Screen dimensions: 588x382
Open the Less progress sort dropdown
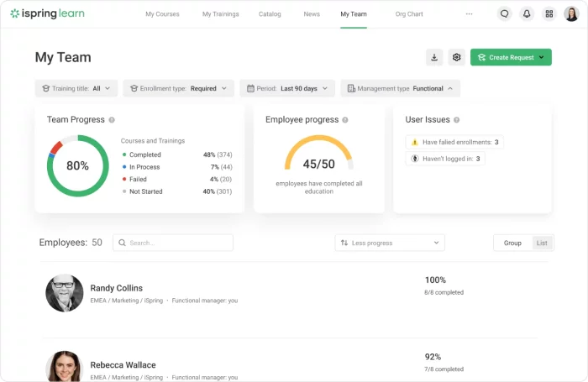pyautogui.click(x=390, y=243)
